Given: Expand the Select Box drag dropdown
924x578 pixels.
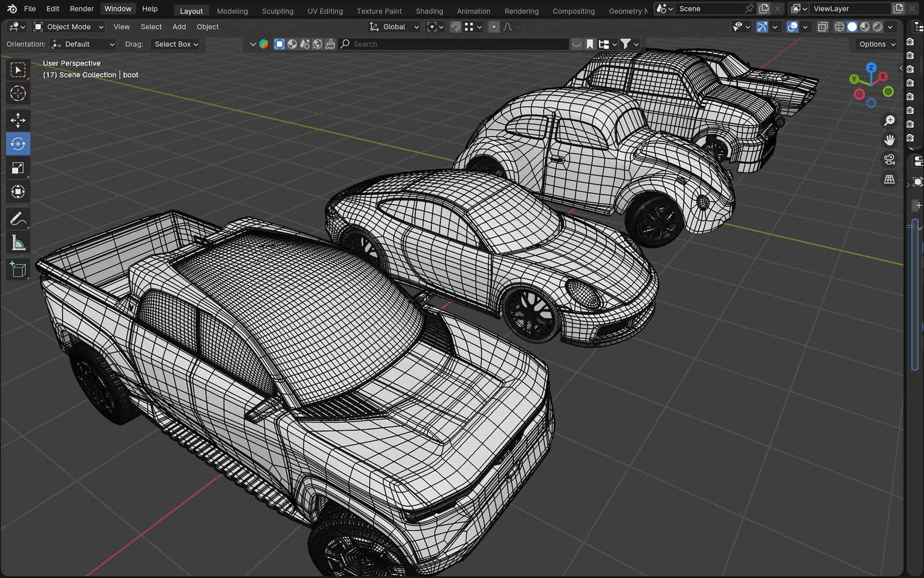Looking at the screenshot, I should pyautogui.click(x=176, y=44).
